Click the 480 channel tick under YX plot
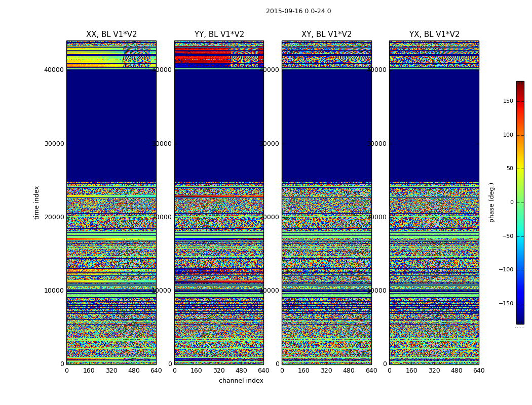 click(x=457, y=371)
